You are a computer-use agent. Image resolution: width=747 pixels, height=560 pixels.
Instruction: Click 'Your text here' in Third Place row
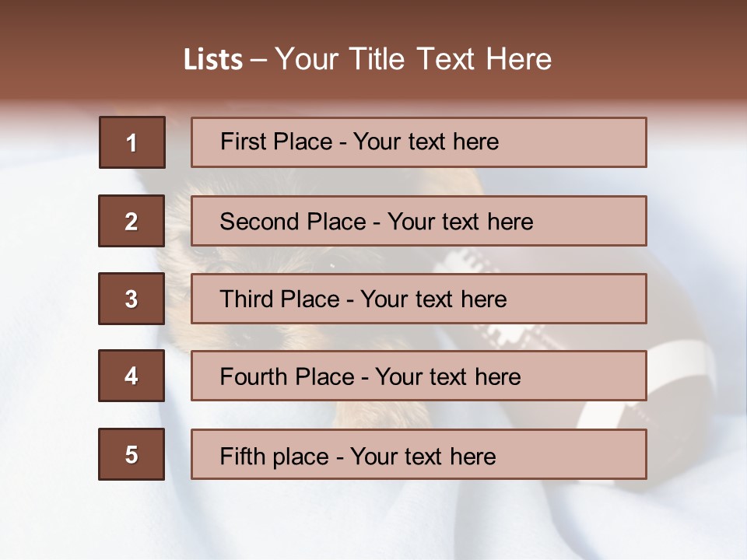point(433,299)
